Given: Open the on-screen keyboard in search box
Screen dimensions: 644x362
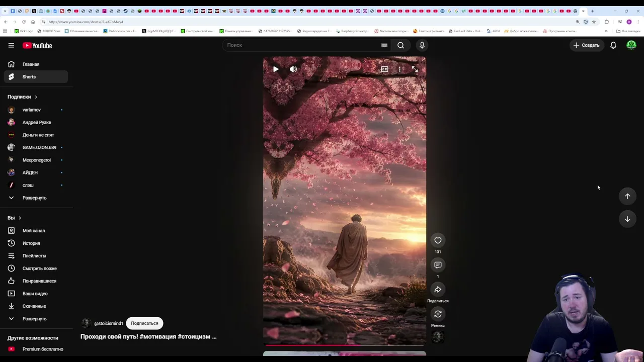Looking at the screenshot, I should click(x=384, y=45).
